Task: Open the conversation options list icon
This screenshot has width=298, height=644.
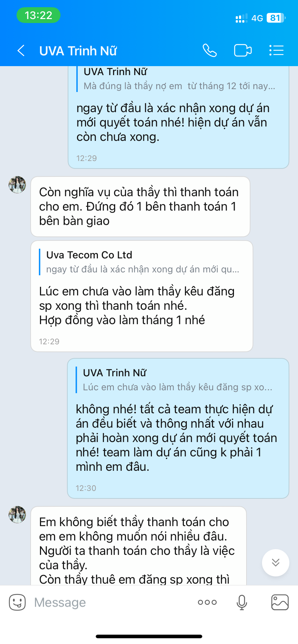Action: click(x=276, y=50)
